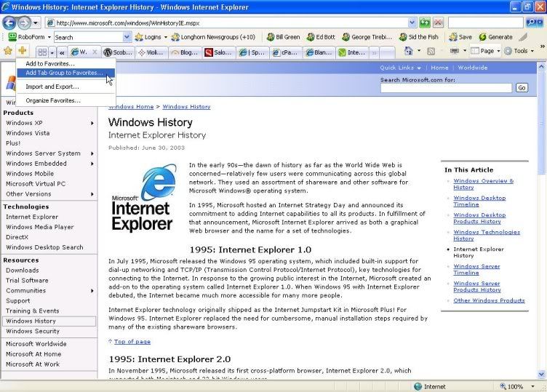Select the George Tirebi... identity
The image size is (547, 392).
(367, 37)
